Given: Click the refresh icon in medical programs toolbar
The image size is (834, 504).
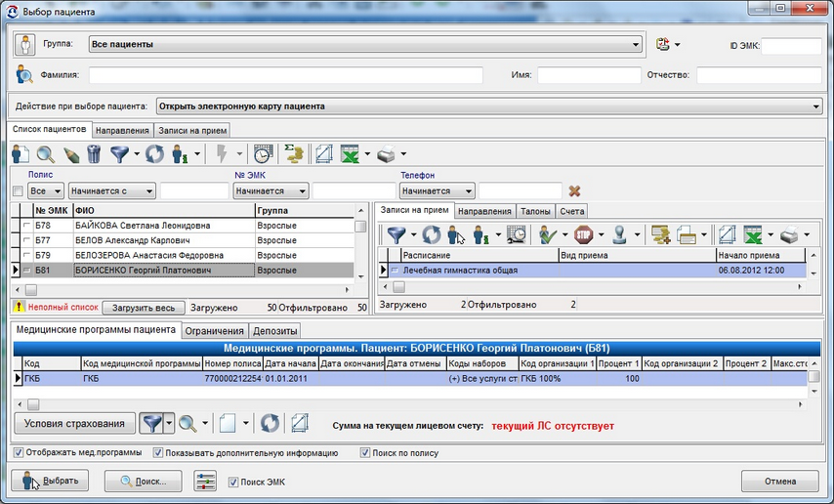Looking at the screenshot, I should (x=270, y=424).
